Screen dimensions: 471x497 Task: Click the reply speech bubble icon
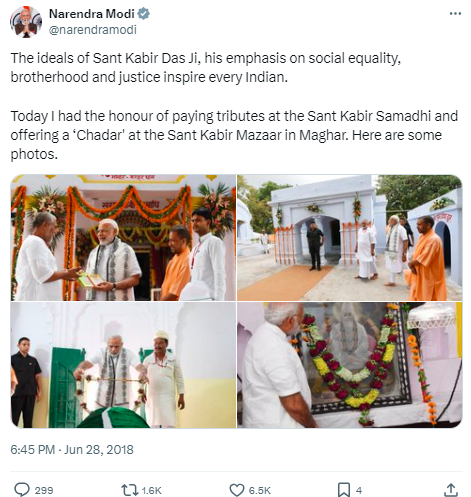[x=22, y=490]
